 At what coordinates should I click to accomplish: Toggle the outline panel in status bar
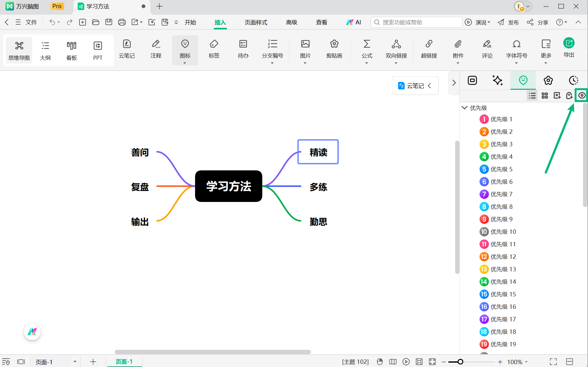6,362
